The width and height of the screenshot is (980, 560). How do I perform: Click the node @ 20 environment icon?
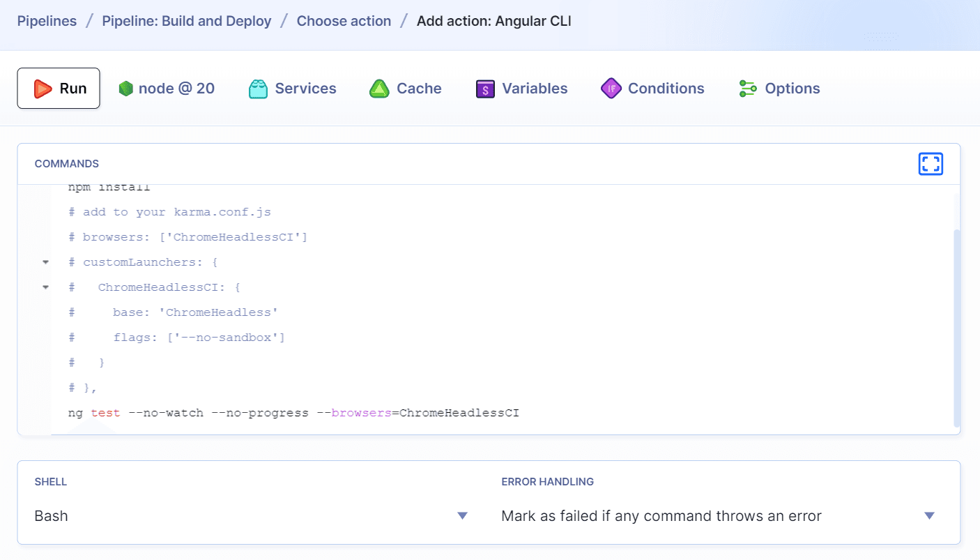126,88
